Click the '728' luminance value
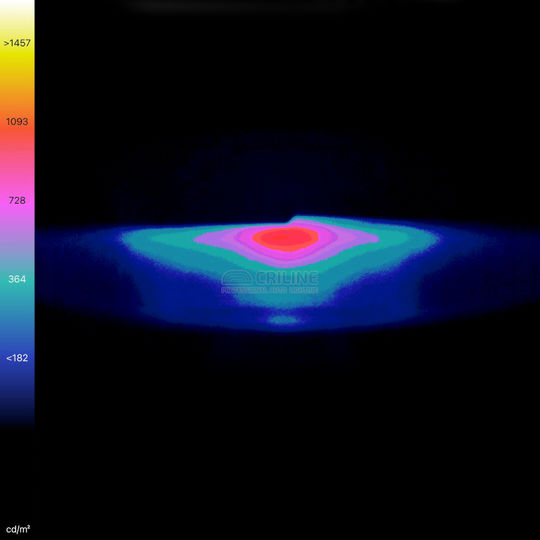 (x=17, y=200)
